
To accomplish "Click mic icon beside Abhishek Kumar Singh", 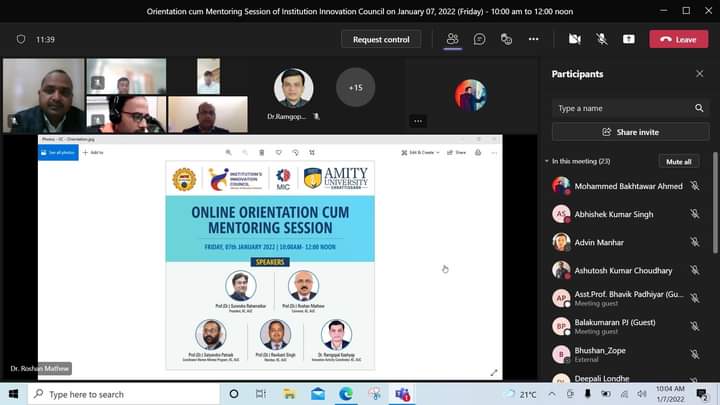I will (695, 214).
